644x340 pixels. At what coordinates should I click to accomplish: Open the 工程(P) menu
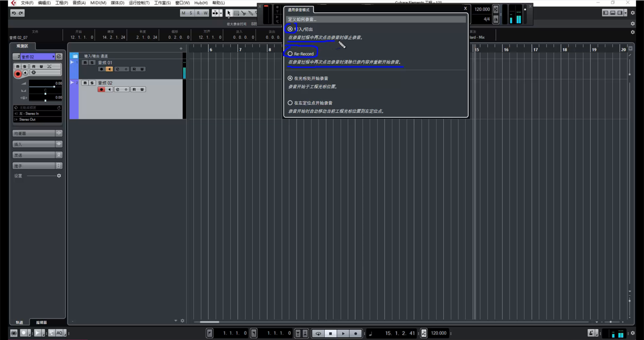pyautogui.click(x=62, y=3)
